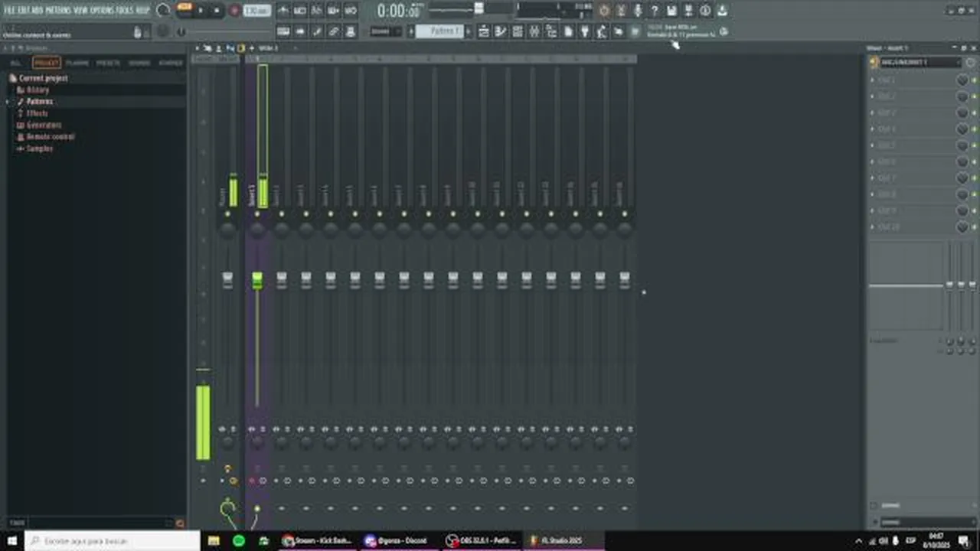Click the Master track volume fader

227,280
